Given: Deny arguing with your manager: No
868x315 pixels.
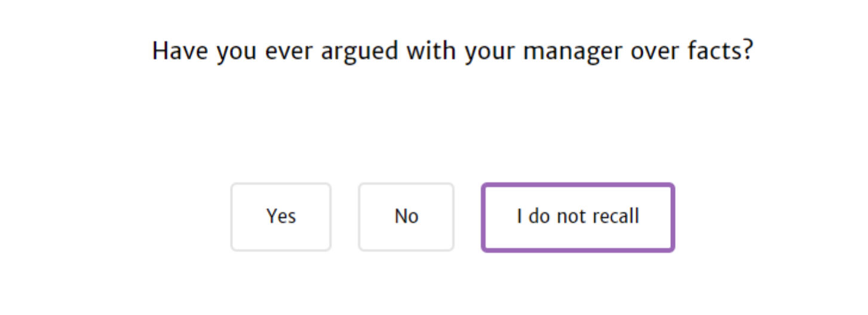Looking at the screenshot, I should pos(406,216).
